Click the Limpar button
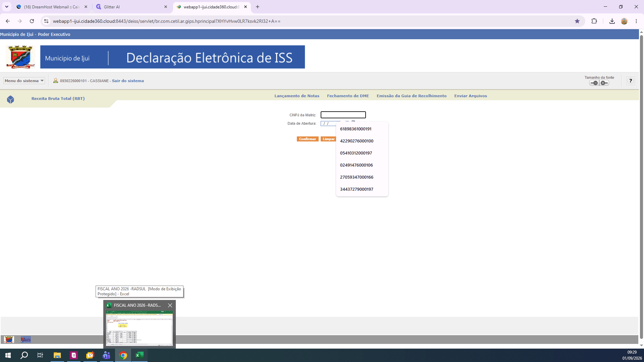Screen dimensions: 644x362 tap(328, 139)
